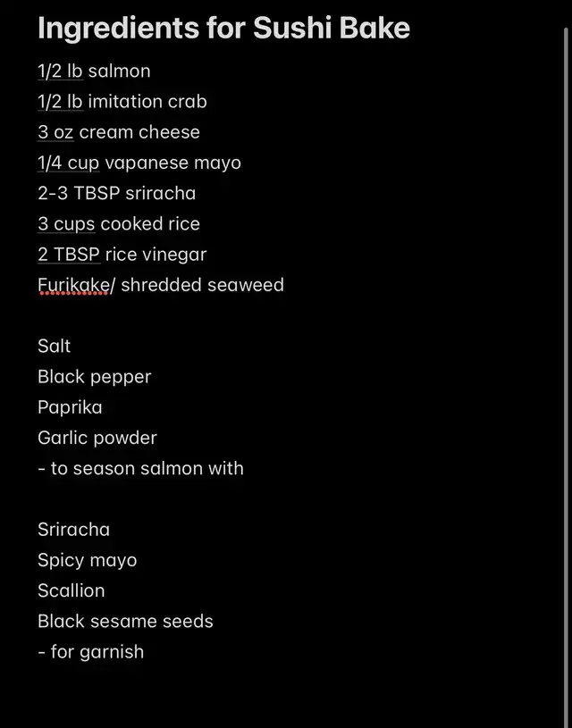
Task: Click the underlined "1/2 lb" before salmon
Action: pos(61,71)
